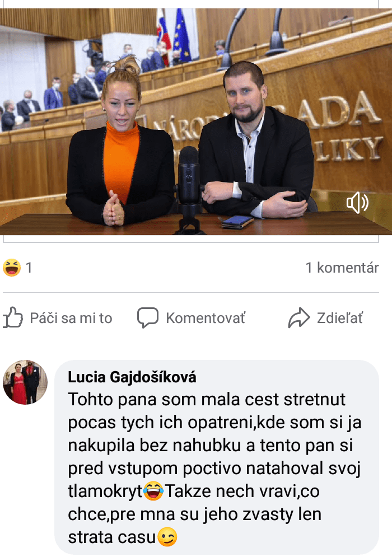
Task: Click the phone lying on the desk
Action: (x=237, y=221)
